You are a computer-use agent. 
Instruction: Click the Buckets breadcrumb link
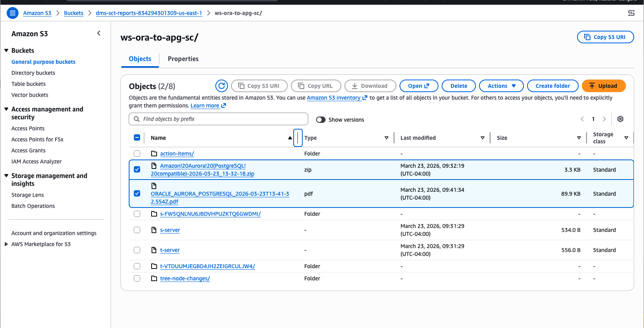point(74,13)
